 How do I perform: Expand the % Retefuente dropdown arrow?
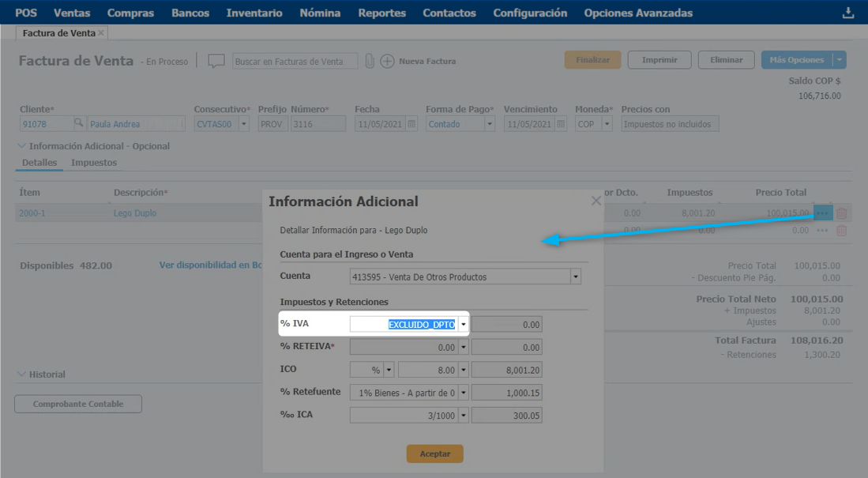coord(464,393)
